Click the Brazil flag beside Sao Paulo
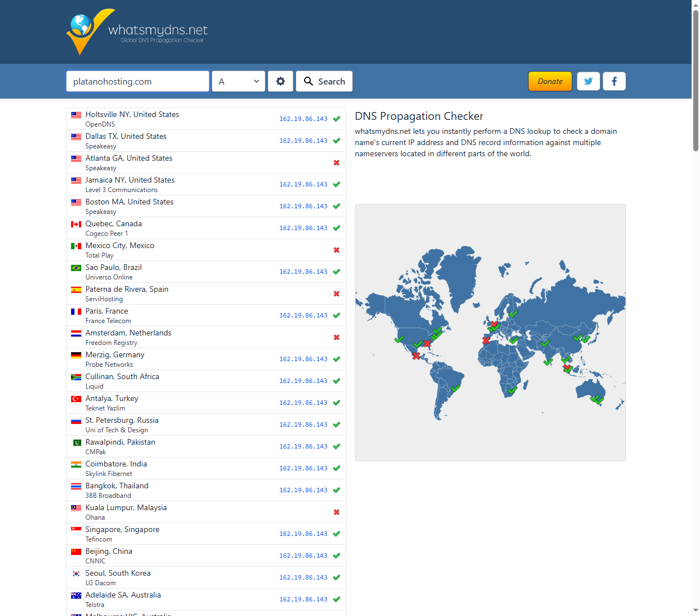 (x=76, y=268)
